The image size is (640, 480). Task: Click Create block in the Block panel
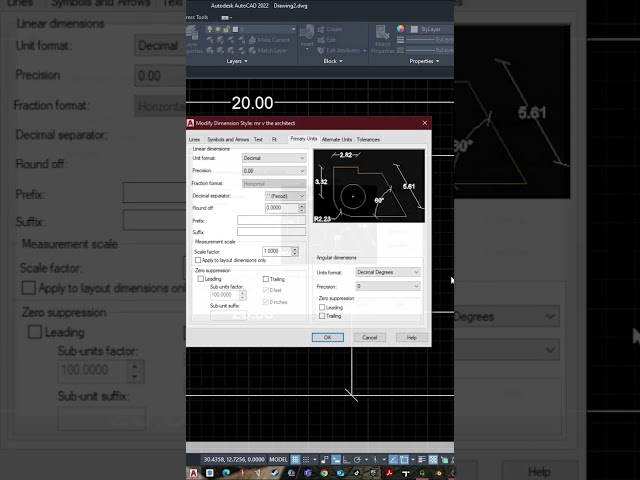coord(330,29)
